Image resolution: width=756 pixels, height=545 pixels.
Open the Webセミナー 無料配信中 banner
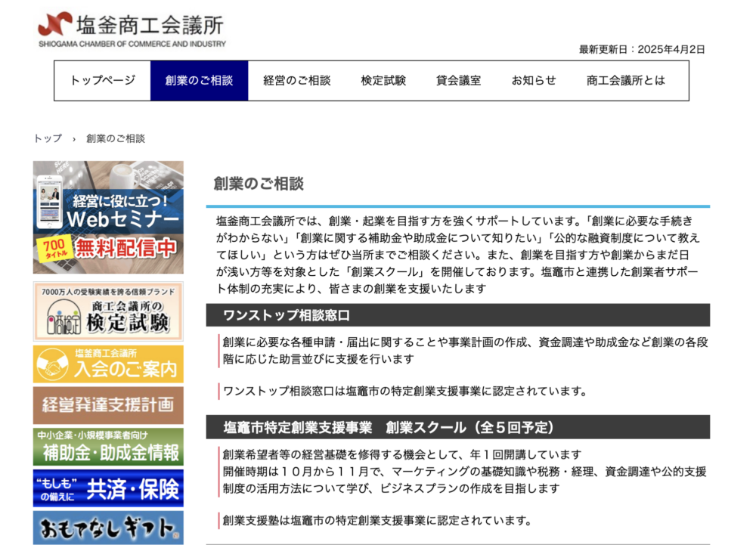pos(108,218)
